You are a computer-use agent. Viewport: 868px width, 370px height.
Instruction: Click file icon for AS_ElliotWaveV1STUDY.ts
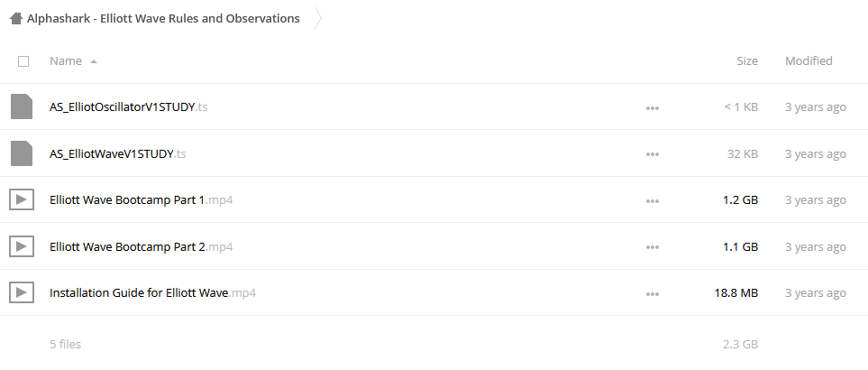pyautogui.click(x=22, y=153)
